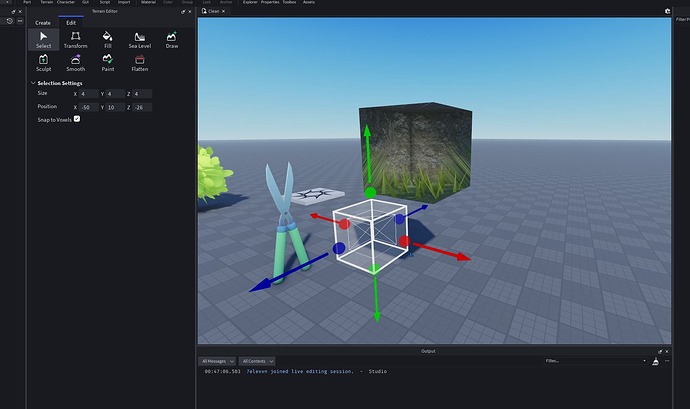Click the Part toolbar button
This screenshot has width=690, height=409.
click(x=27, y=2)
